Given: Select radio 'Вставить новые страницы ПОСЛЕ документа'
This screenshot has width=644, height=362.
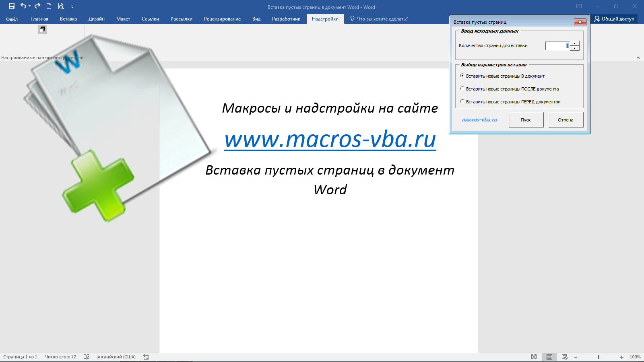Looking at the screenshot, I should (462, 88).
